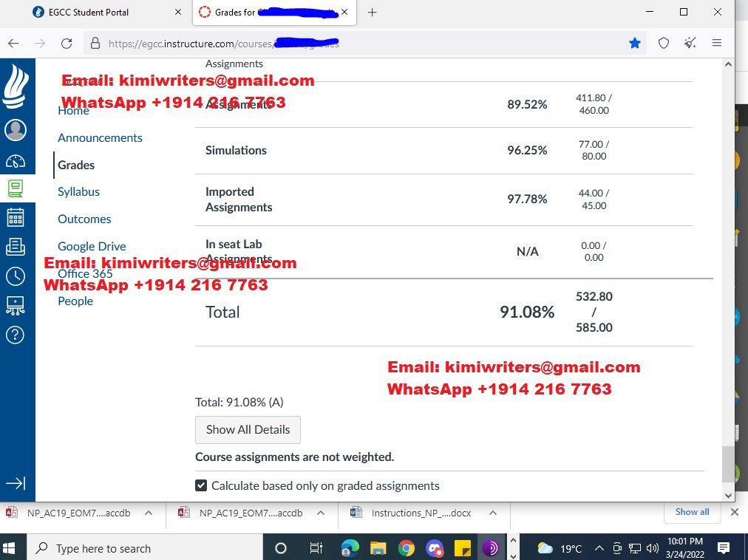Open the Syllabus course link
The image size is (748, 560).
(x=78, y=192)
